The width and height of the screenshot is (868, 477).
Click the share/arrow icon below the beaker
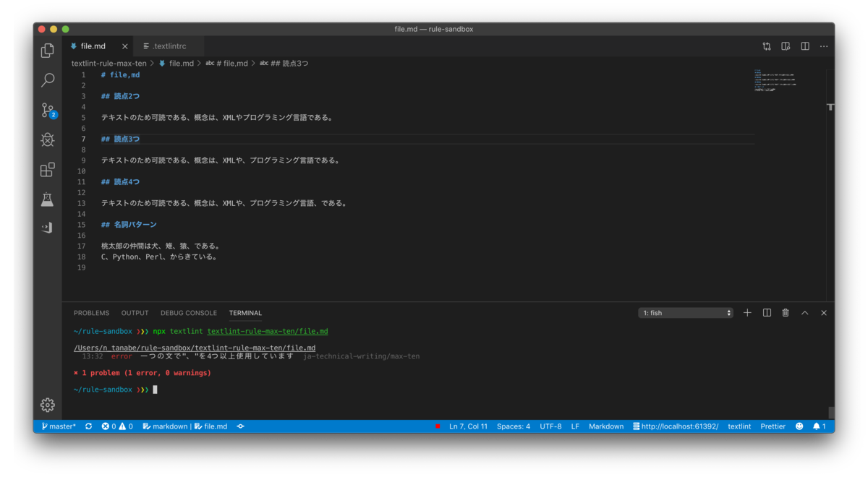tap(48, 228)
